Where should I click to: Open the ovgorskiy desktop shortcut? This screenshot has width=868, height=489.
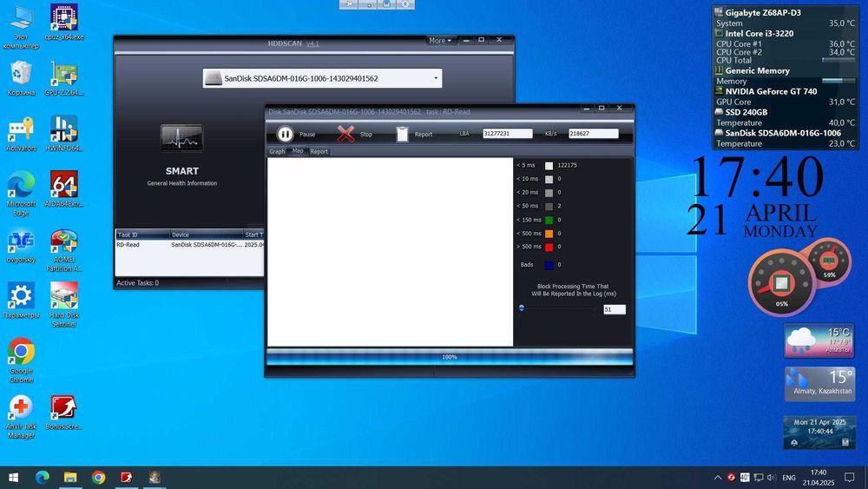pyautogui.click(x=21, y=247)
